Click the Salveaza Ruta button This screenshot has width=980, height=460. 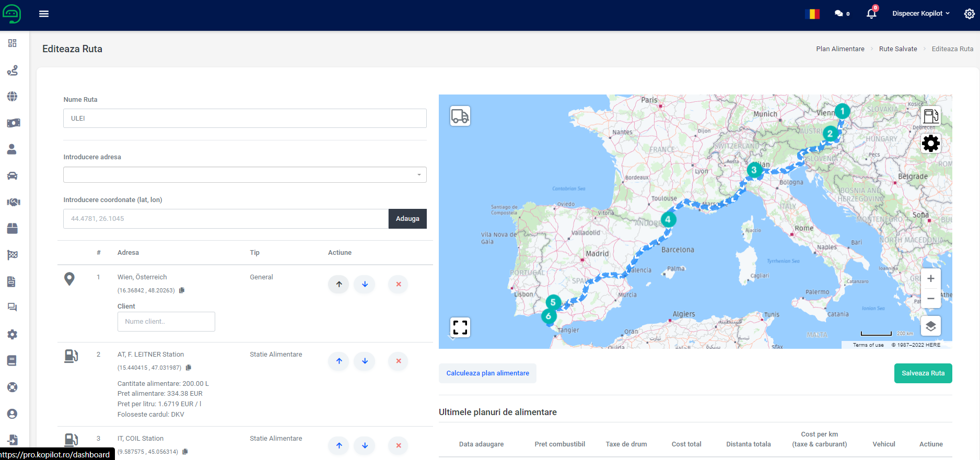(923, 373)
